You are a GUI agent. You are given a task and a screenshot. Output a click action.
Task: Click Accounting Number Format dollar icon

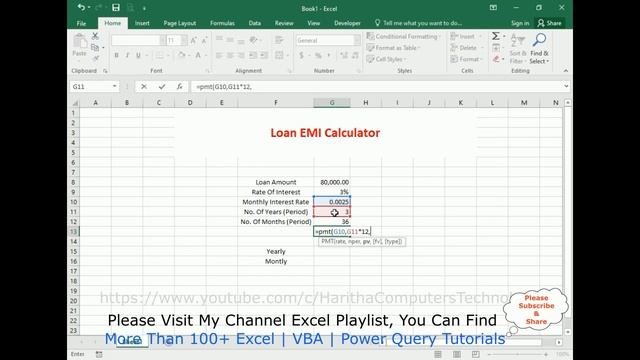tap(302, 55)
